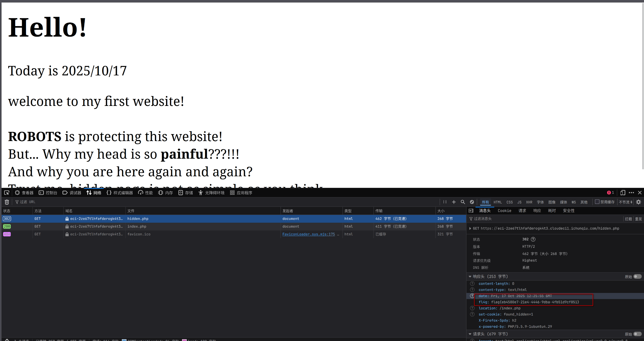The height and width of the screenshot is (341, 644).
Task: Enable the 禁用缓存 checkbox
Action: [597, 202]
